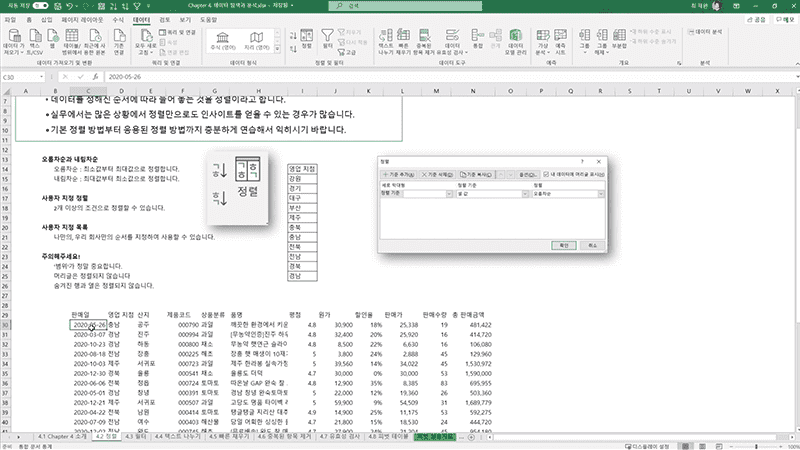The height and width of the screenshot is (450, 800).
Task: Click the Data Analysis (데이터 분석) button
Action: [x=705, y=32]
